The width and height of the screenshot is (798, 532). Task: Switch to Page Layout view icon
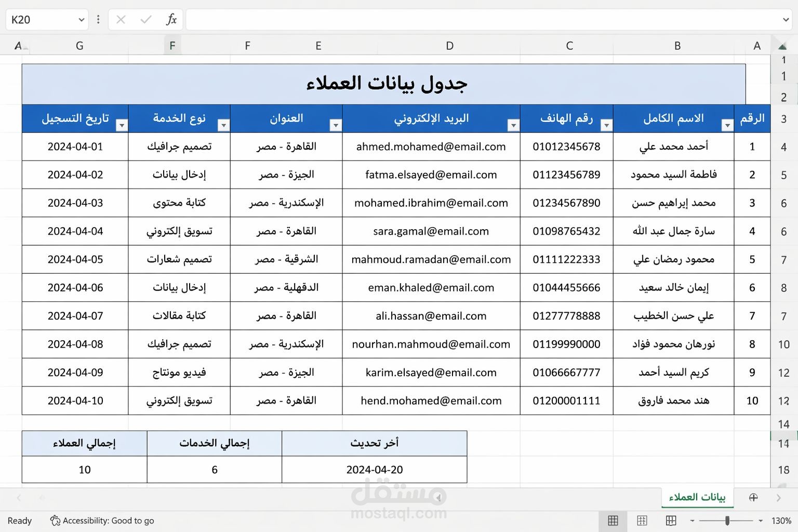click(642, 521)
